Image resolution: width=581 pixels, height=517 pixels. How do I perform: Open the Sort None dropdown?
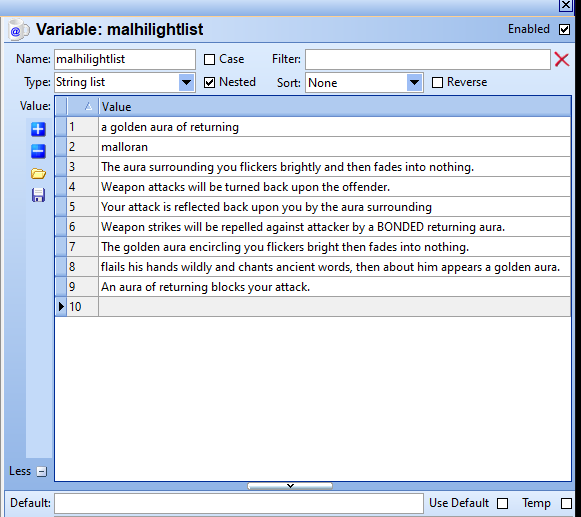tap(414, 82)
